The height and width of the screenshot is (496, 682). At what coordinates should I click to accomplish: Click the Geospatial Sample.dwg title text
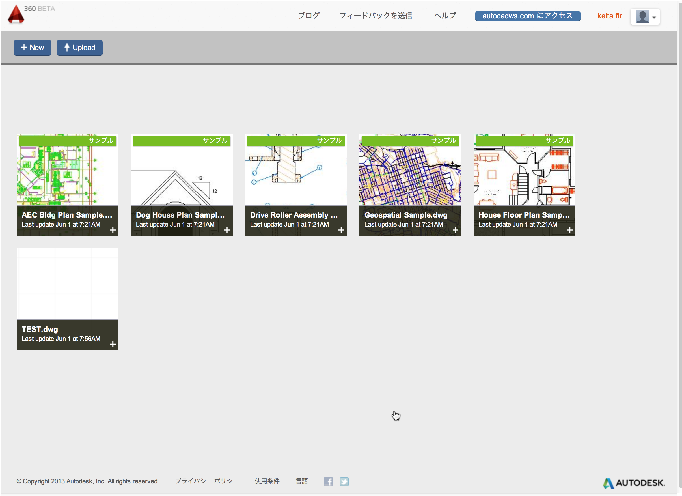point(406,215)
